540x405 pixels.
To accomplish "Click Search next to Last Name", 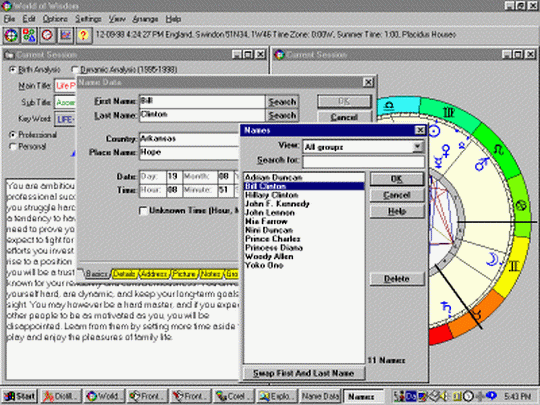I will click(x=282, y=115).
